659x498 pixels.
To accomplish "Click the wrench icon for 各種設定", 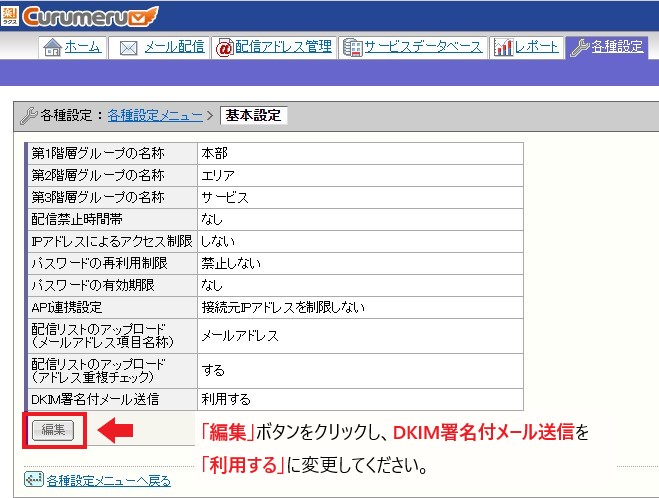I will [x=579, y=48].
